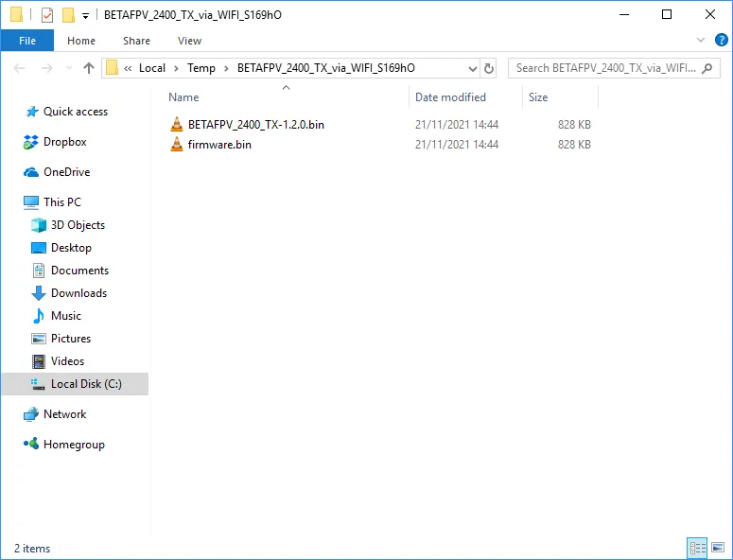Sort files by the Size column
This screenshot has width=733, height=560.
tap(537, 97)
